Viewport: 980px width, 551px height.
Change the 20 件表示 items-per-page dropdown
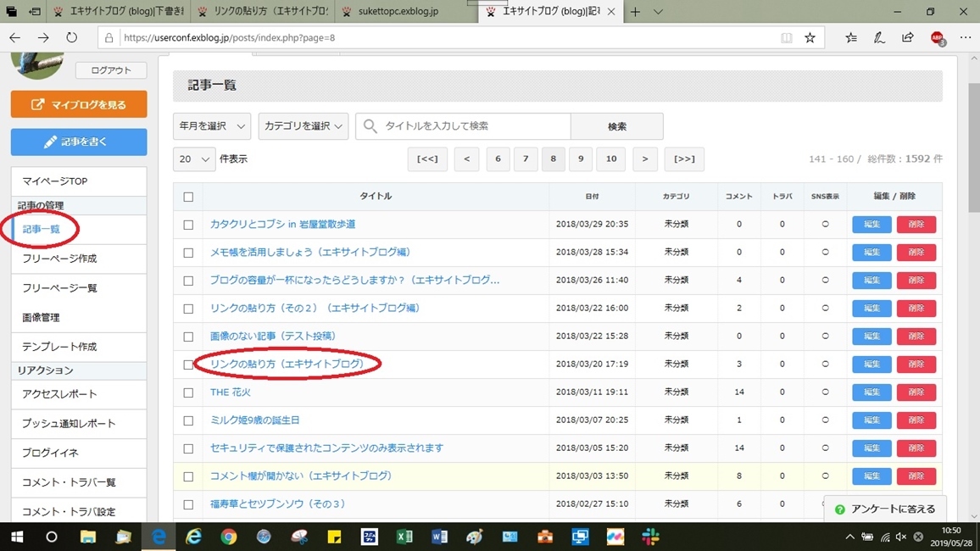[194, 159]
